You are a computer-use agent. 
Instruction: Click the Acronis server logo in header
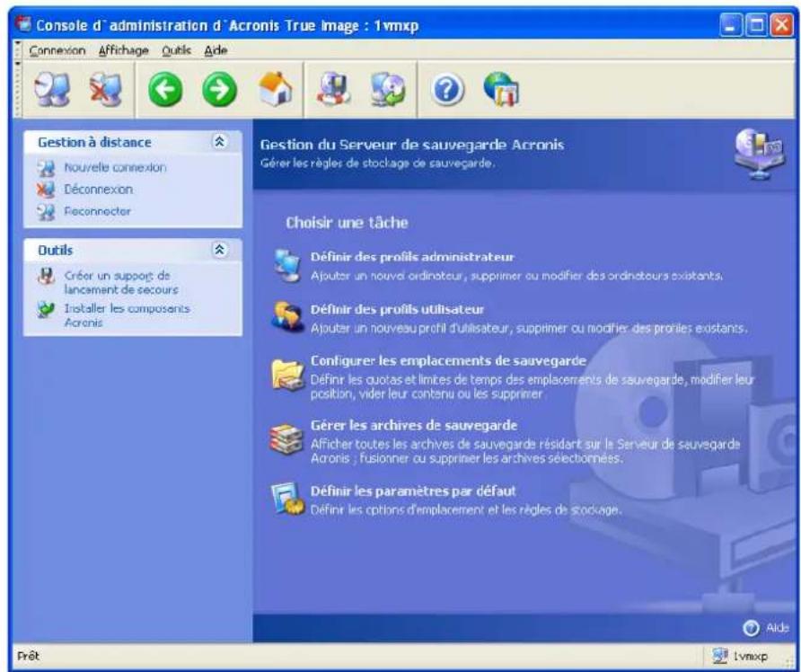(x=759, y=155)
